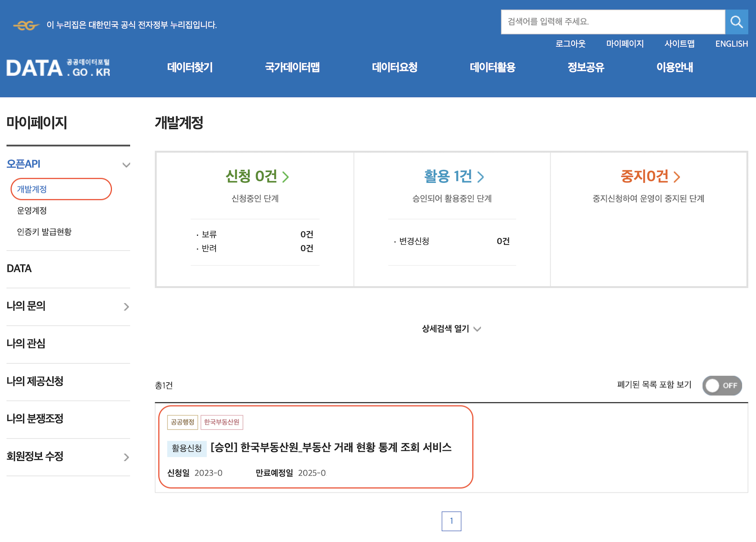Viewport: 756px width, 542px height.
Task: Open the 데이터요청 menu
Action: click(395, 67)
